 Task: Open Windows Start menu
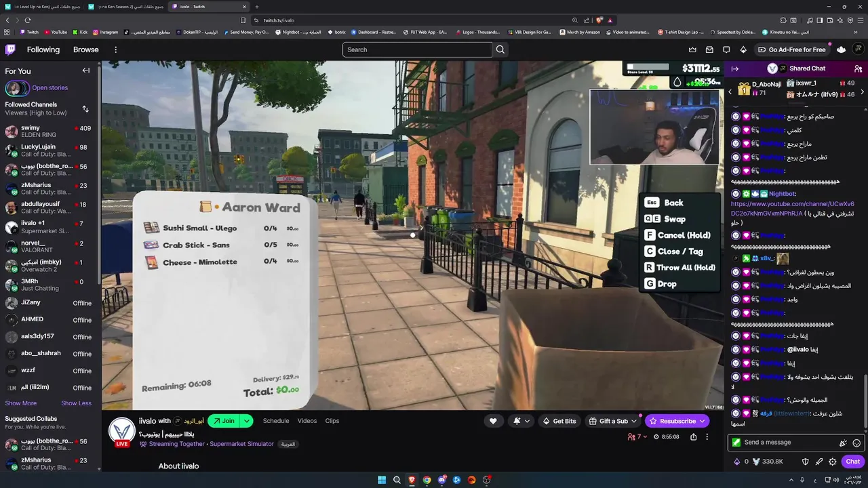(382, 480)
